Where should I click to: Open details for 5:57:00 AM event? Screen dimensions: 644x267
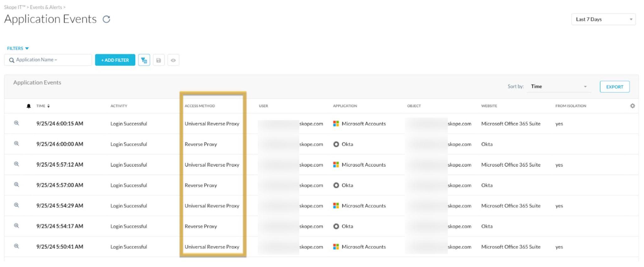pos(16,185)
